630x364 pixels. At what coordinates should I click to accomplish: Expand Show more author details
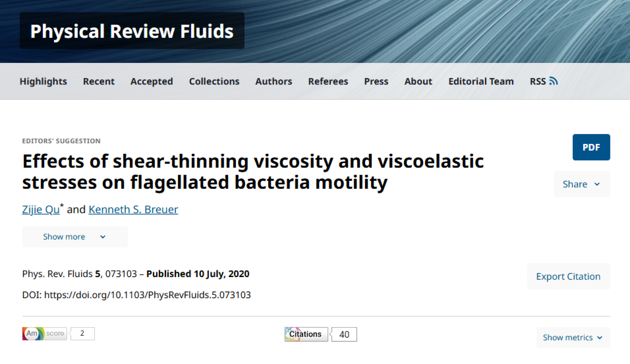pyautogui.click(x=75, y=237)
